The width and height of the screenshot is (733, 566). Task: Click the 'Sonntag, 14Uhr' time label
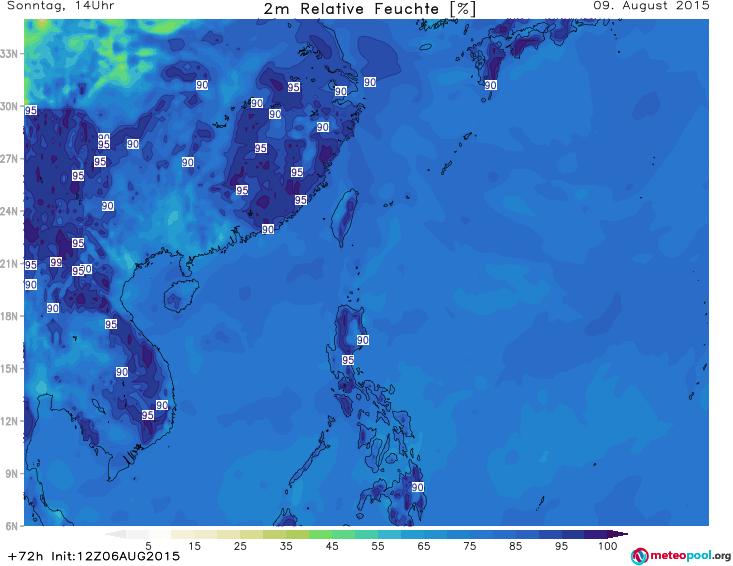[60, 6]
